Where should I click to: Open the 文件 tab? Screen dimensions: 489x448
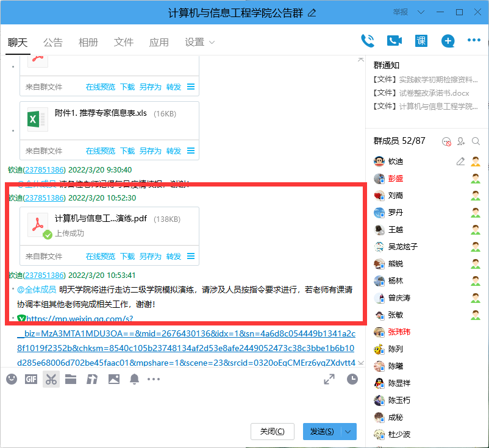pos(123,42)
